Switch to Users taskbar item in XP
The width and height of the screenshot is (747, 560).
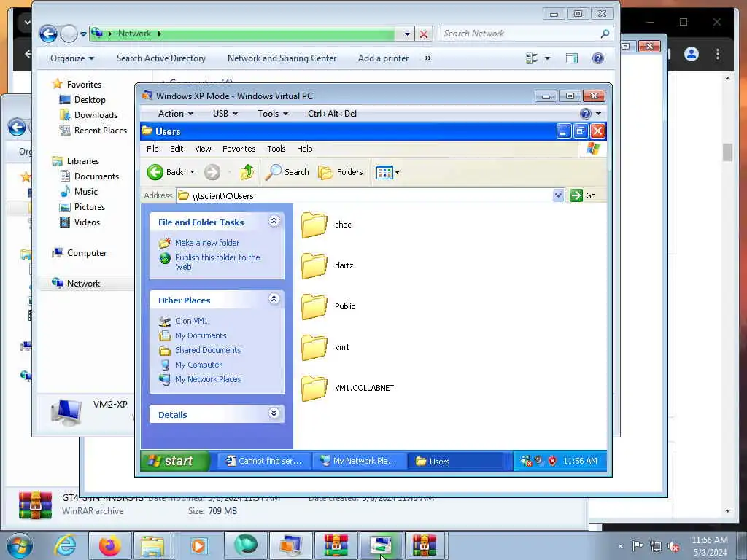coord(455,461)
